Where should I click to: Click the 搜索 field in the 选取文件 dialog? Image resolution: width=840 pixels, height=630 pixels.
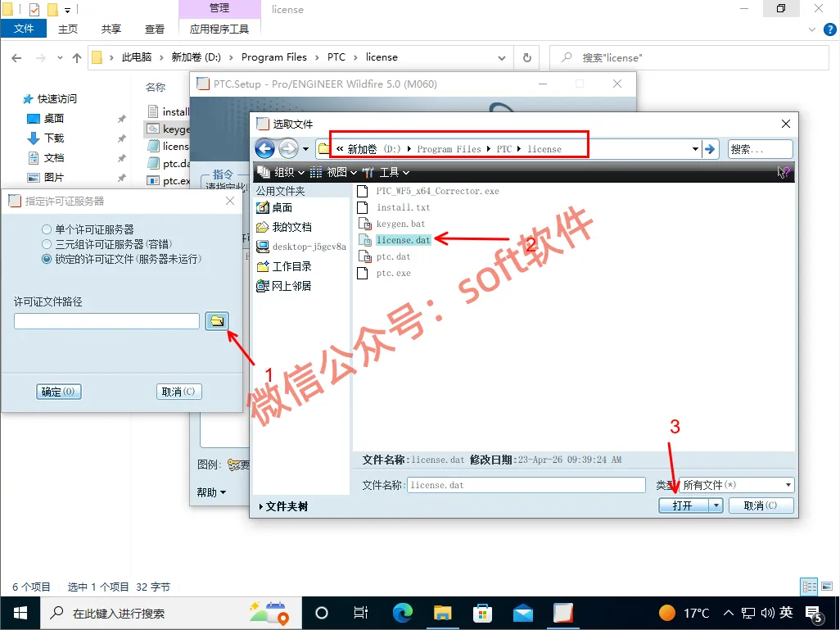tap(761, 149)
